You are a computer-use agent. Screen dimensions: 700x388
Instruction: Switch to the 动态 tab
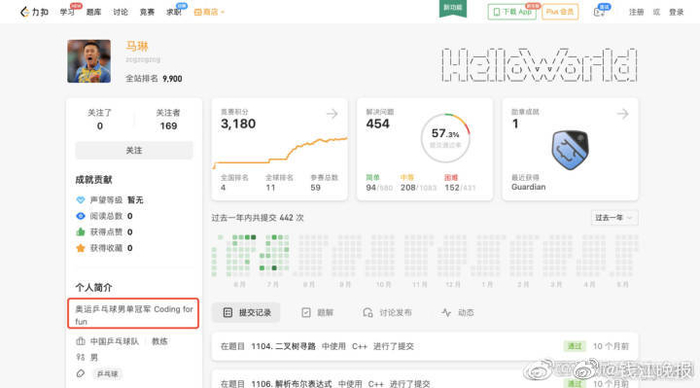458,313
